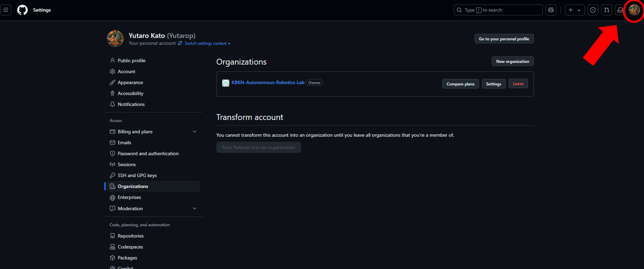Click the Organizations building icon
This screenshot has width=644, height=269.
(x=113, y=186)
